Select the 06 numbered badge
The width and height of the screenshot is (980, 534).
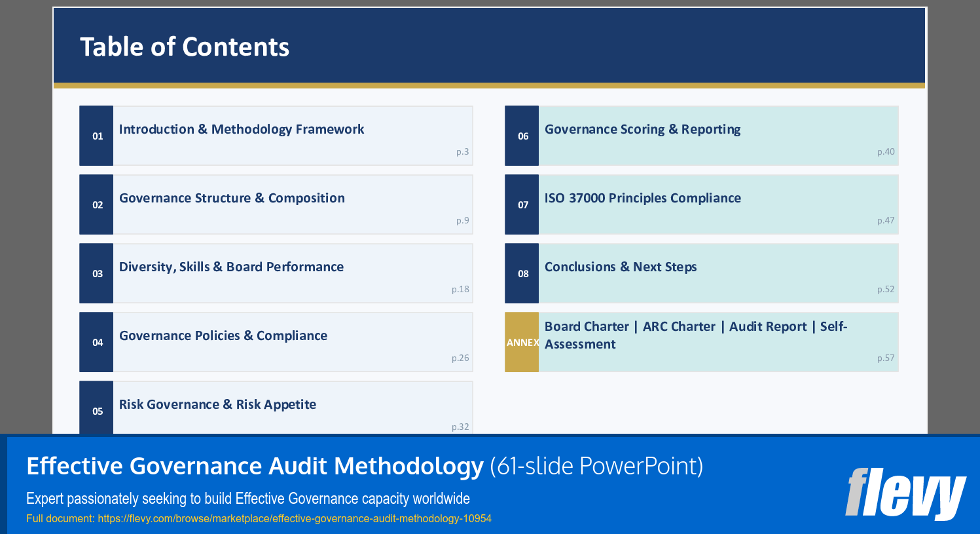click(x=521, y=136)
